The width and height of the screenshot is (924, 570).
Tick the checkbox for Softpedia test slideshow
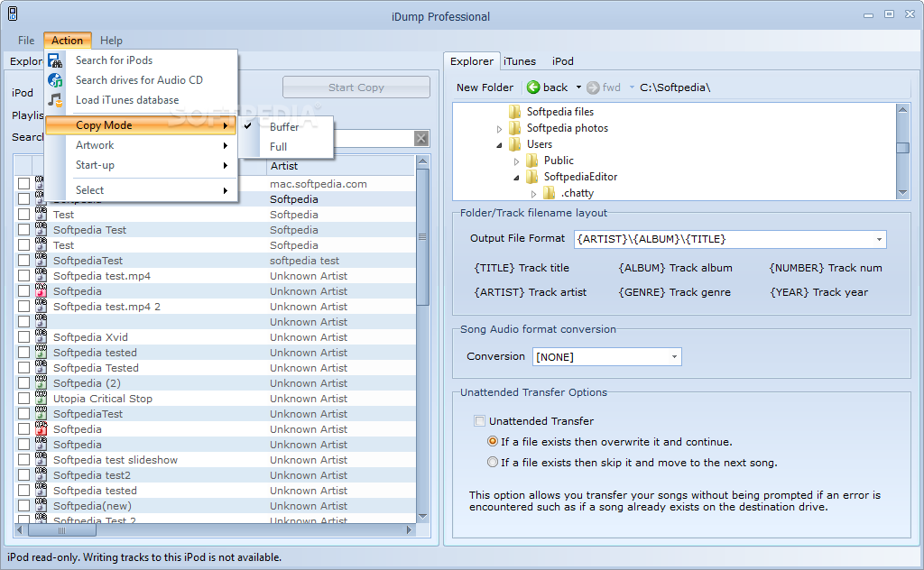23,459
